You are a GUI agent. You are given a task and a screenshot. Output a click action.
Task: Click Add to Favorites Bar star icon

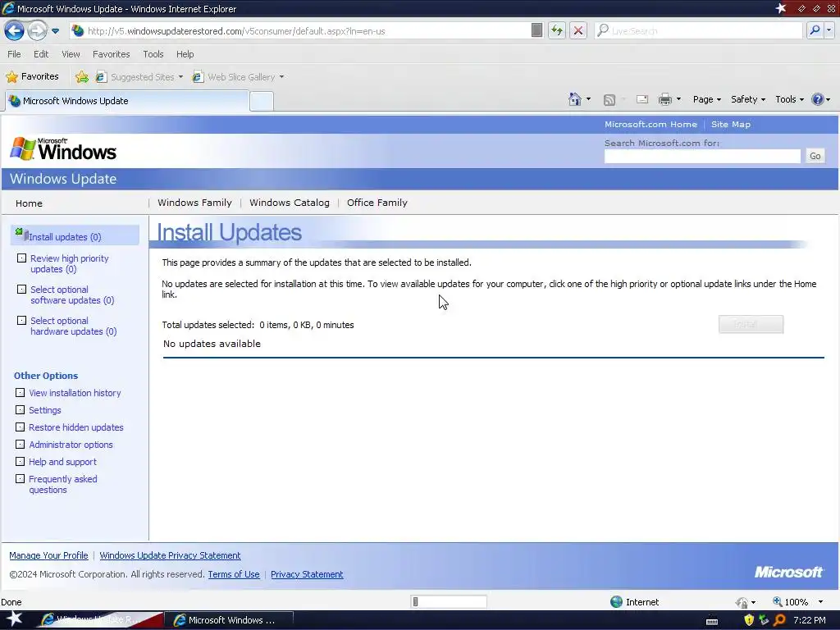(x=82, y=77)
